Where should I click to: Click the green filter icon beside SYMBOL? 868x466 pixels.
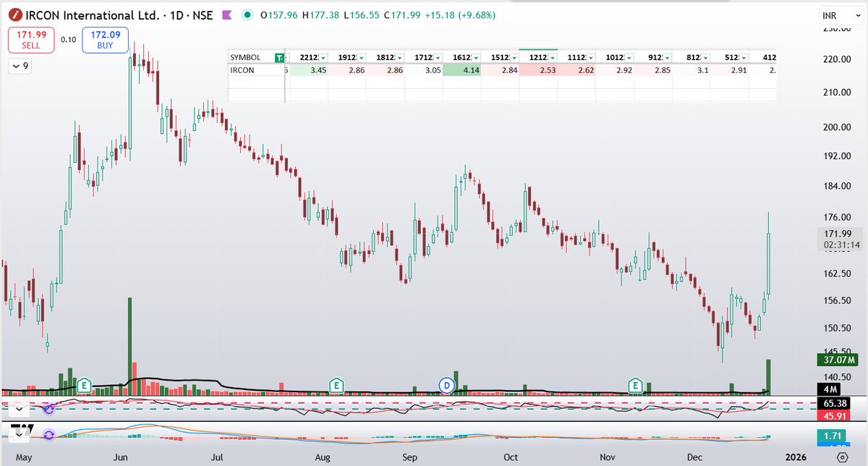(279, 57)
